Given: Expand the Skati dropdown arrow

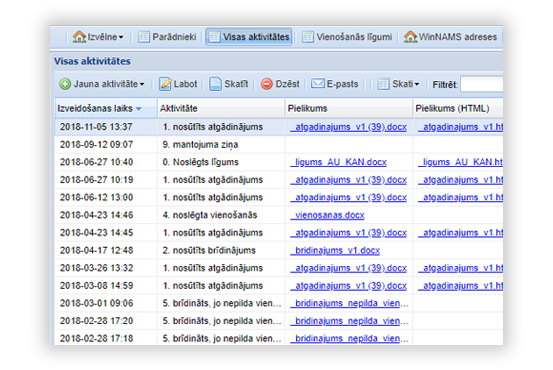Looking at the screenshot, I should coord(417,84).
